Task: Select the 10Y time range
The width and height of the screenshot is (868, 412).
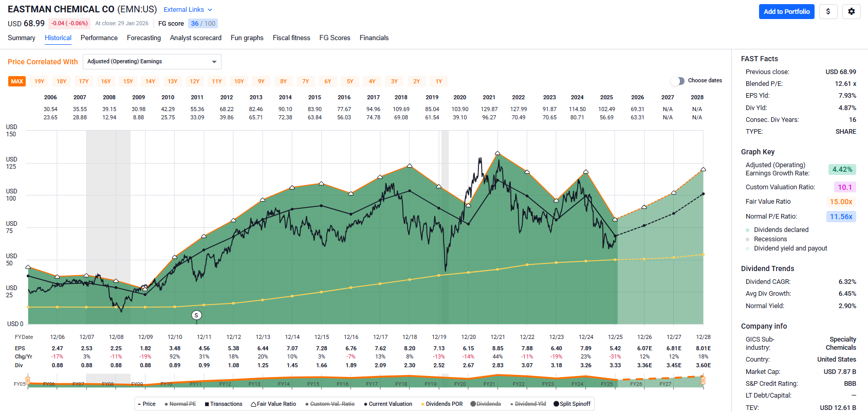Action: [239, 81]
